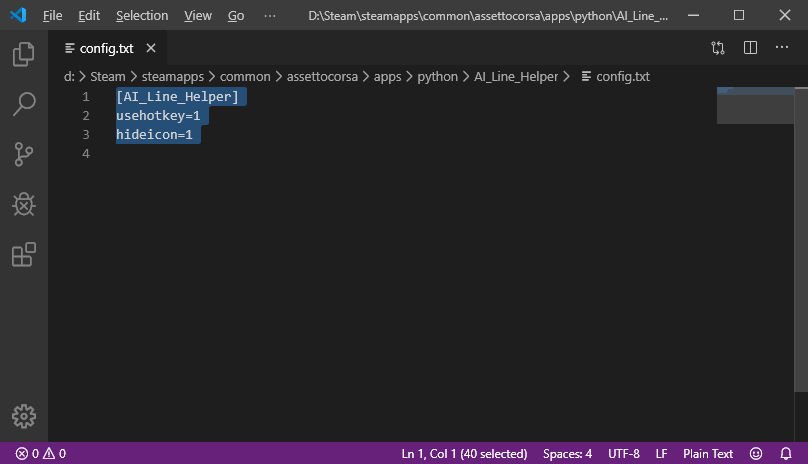Change indentation via Spaces: 4
The height and width of the screenshot is (464, 808).
click(568, 453)
